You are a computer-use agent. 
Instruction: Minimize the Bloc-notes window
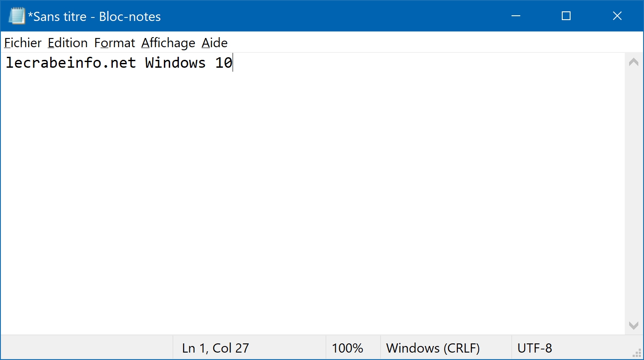click(516, 16)
